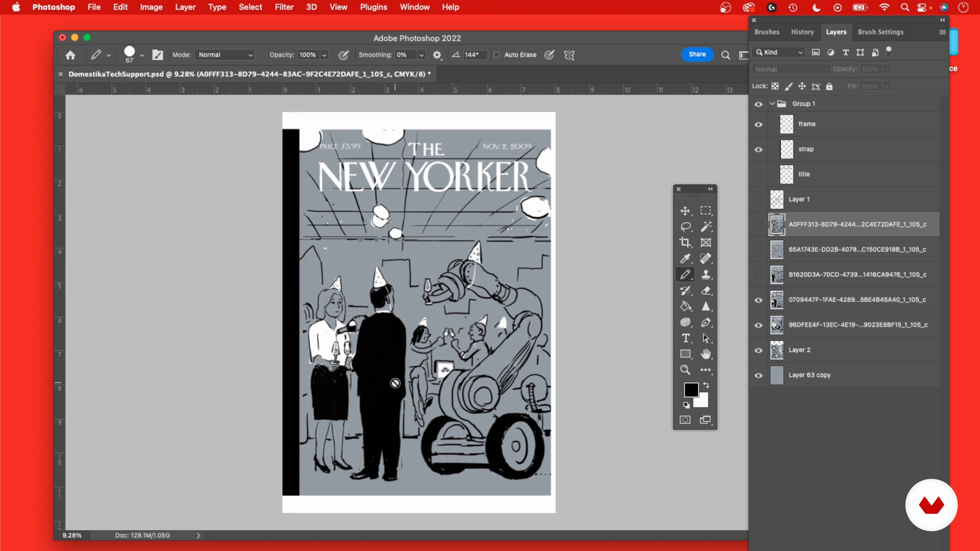Viewport: 980px width, 551px height.
Task: Toggle symmetry butterfly paint options
Action: [569, 55]
